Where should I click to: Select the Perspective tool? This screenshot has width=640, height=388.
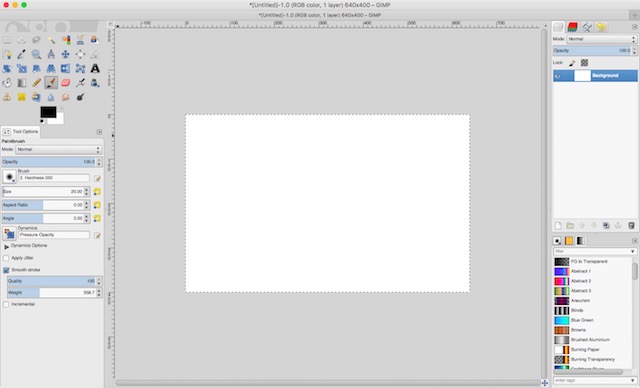pos(51,69)
